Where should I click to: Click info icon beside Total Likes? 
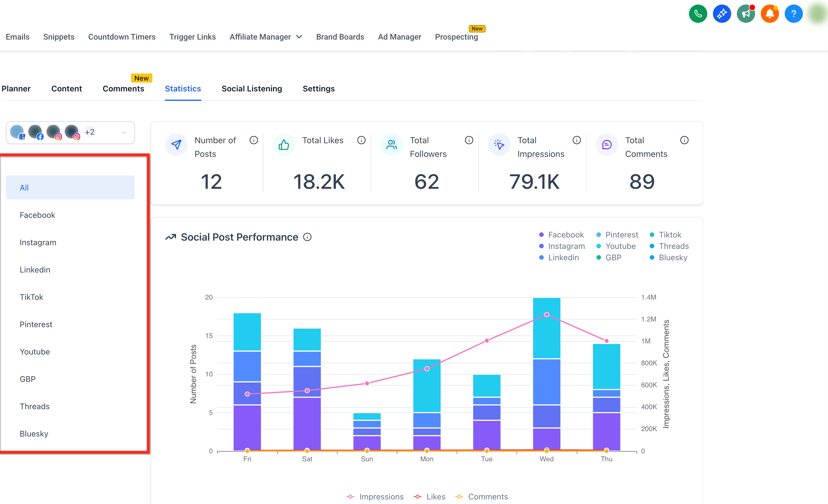click(x=361, y=140)
